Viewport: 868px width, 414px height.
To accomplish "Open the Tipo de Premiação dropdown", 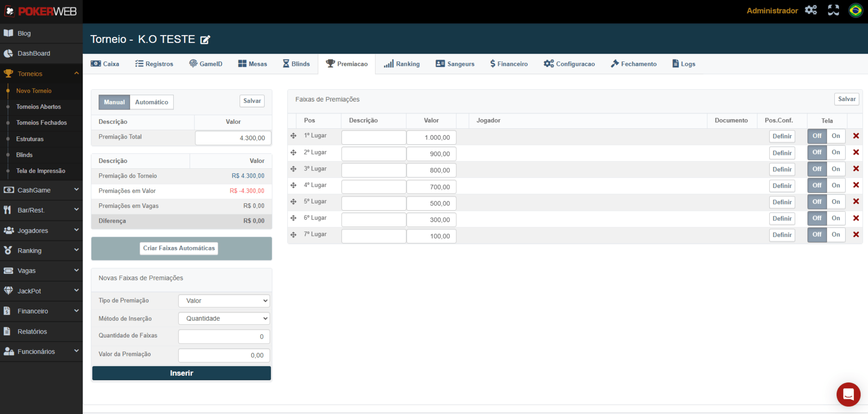I will 224,301.
